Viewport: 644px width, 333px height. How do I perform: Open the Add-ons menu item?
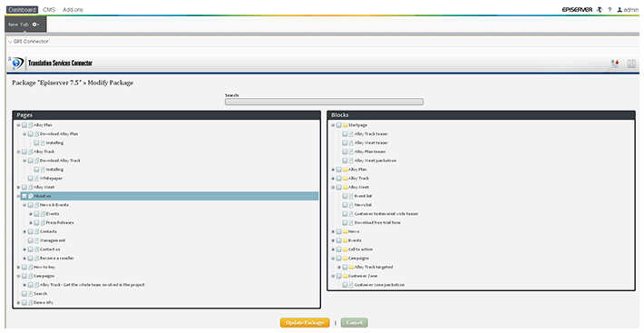pyautogui.click(x=73, y=9)
